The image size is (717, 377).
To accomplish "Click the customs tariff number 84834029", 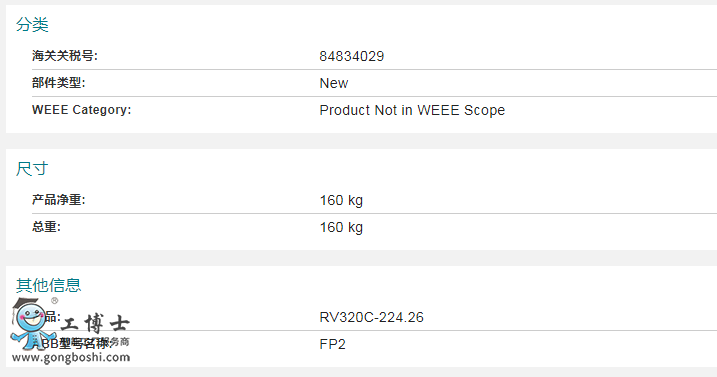I will [x=352, y=56].
